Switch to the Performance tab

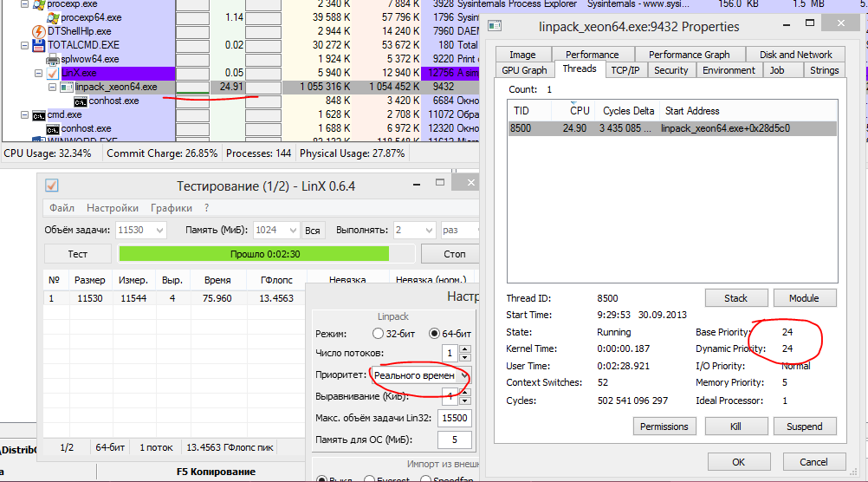click(592, 55)
